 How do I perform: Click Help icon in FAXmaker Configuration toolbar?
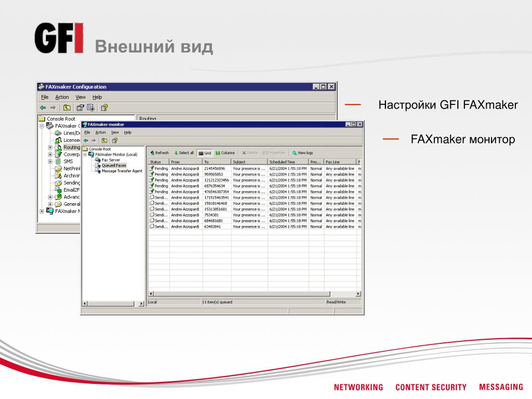click(x=104, y=108)
